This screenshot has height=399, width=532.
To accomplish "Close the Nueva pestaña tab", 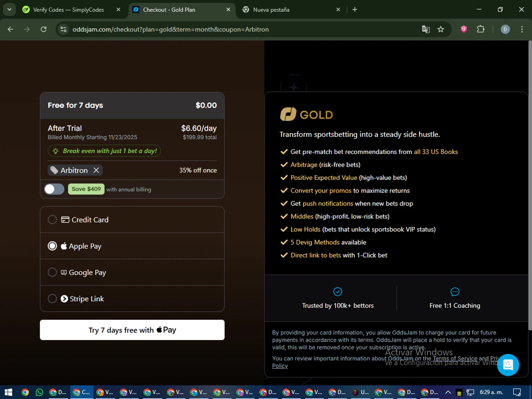I will coord(338,10).
